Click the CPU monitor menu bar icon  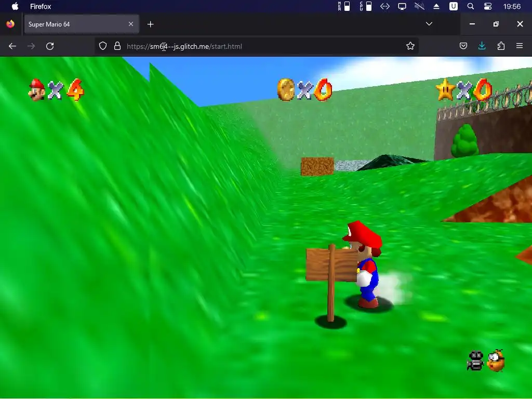pos(366,6)
